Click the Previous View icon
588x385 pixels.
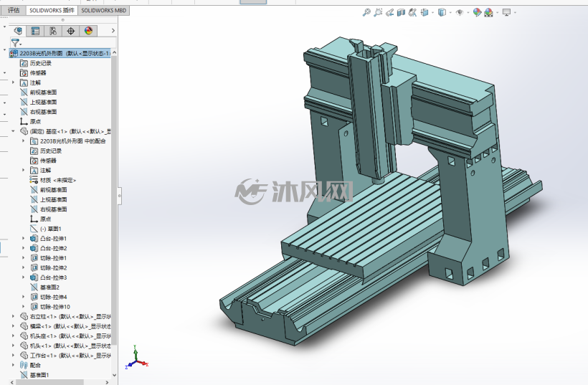coord(389,12)
